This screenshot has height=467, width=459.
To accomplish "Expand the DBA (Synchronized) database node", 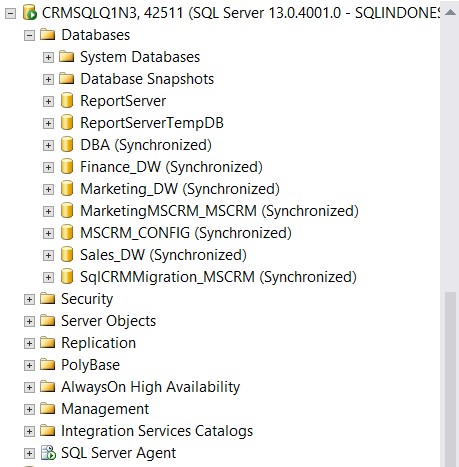I will [48, 145].
